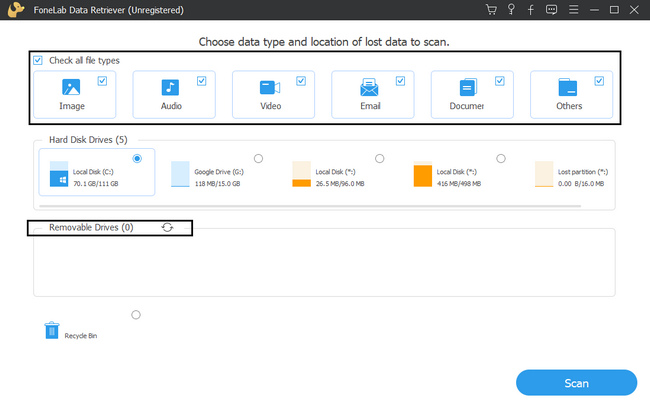The image size is (650, 410).
Task: Click the '118 MB/15.0 GB' size text
Action: pyautogui.click(x=217, y=183)
